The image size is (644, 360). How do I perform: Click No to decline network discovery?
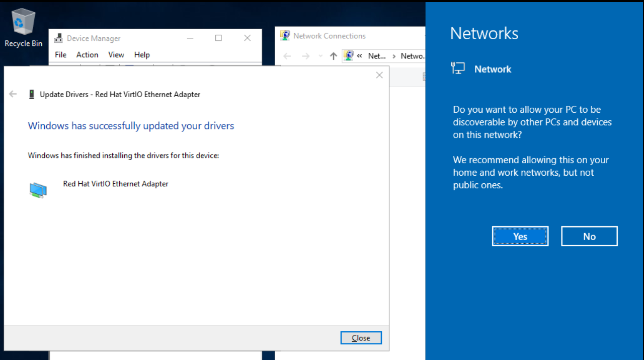(x=589, y=236)
